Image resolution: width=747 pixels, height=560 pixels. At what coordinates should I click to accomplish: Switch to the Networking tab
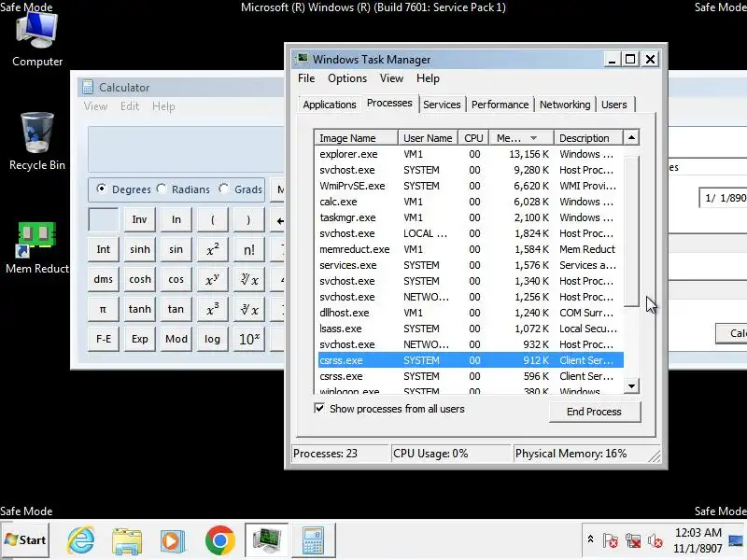[x=565, y=105]
